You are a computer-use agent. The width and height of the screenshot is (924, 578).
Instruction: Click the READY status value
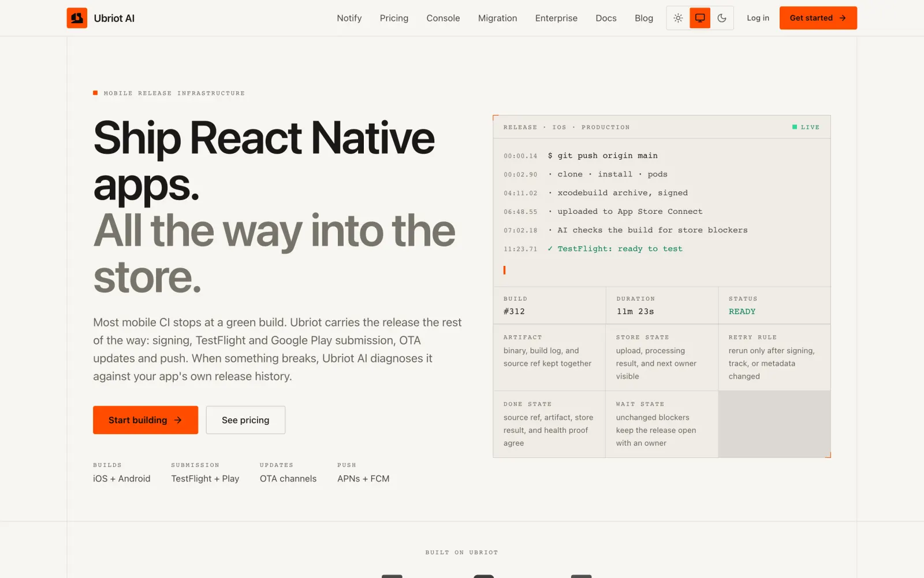pos(742,312)
